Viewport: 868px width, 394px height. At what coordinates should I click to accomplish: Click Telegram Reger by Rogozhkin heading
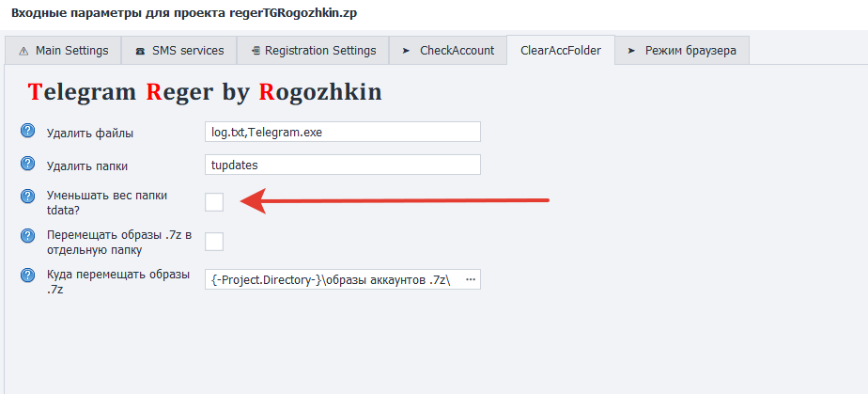205,92
